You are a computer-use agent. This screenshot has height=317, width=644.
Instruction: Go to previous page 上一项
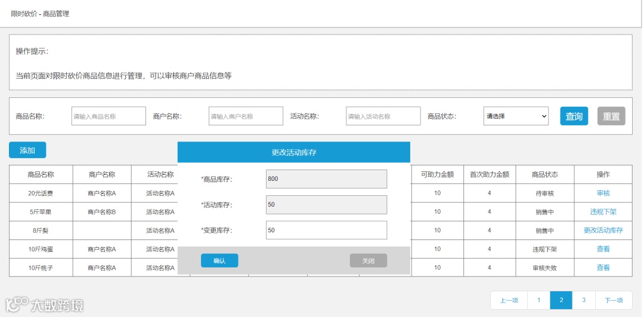coord(509,300)
